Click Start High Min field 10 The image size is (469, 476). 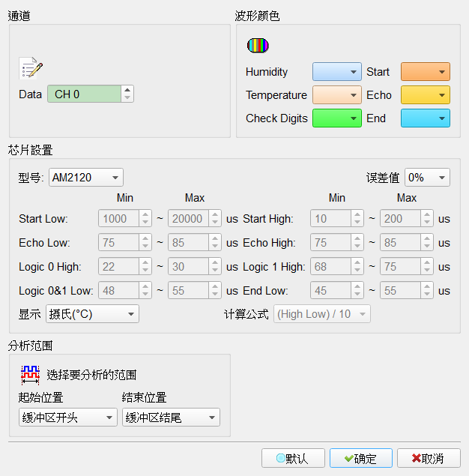click(x=330, y=218)
